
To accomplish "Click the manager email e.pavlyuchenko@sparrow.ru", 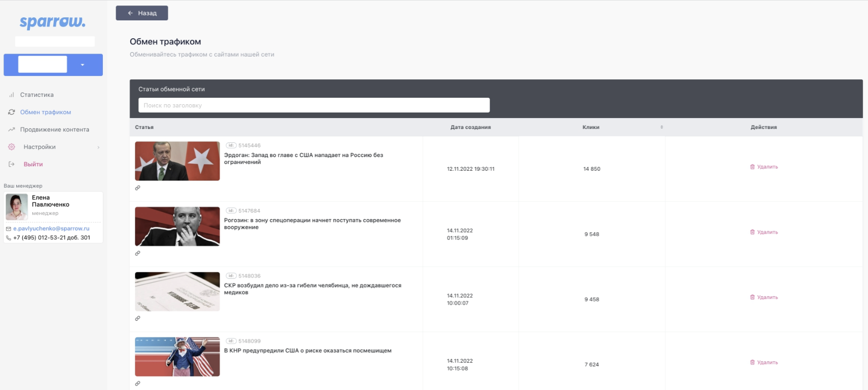I will tap(51, 229).
